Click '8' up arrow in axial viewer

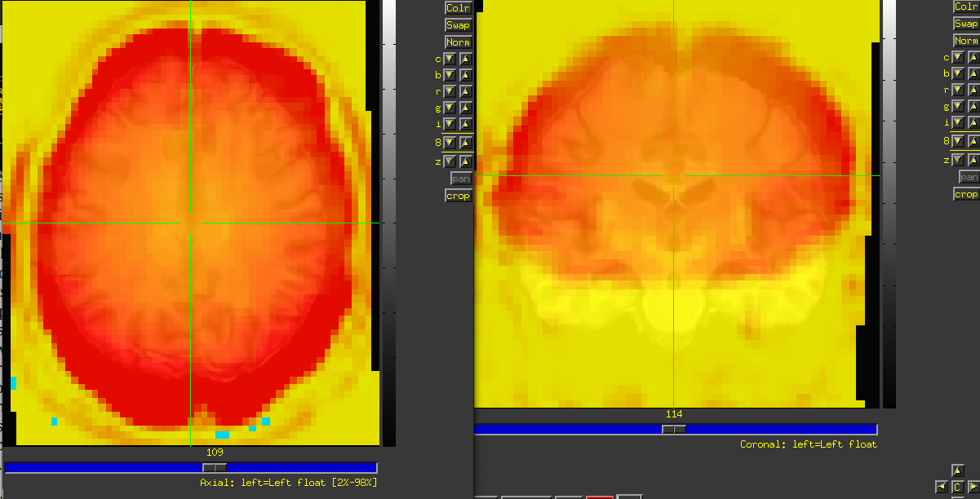pos(465,141)
